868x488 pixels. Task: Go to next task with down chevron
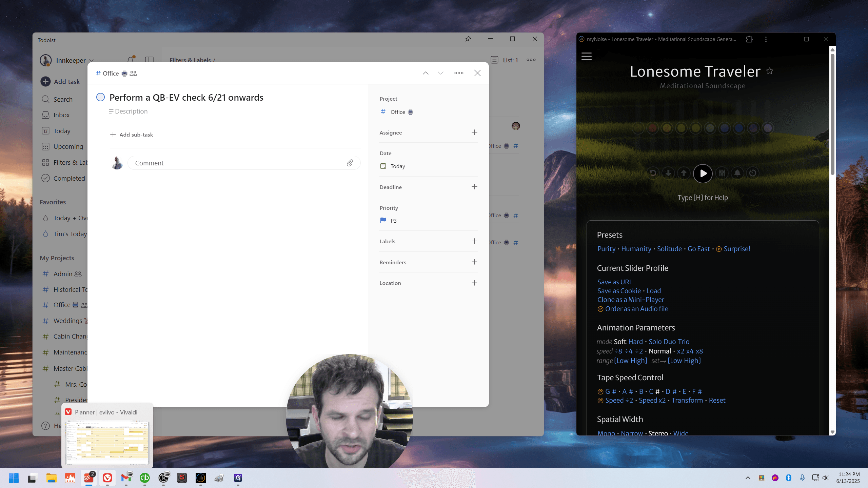pos(440,73)
